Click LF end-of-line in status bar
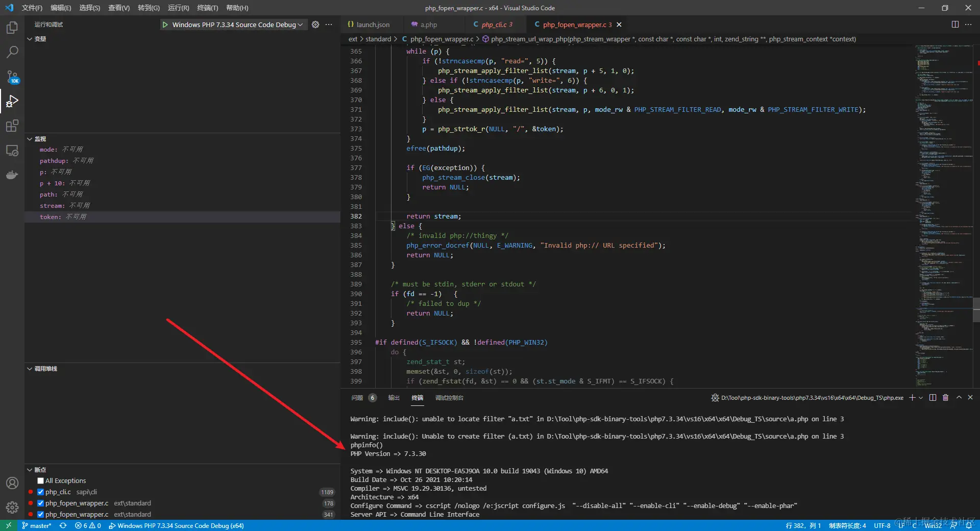 tap(901, 525)
